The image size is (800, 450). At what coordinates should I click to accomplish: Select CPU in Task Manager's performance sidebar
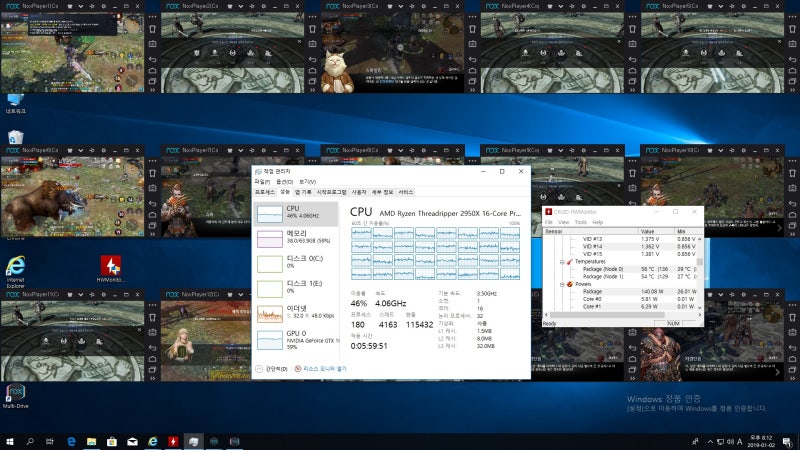(x=296, y=214)
